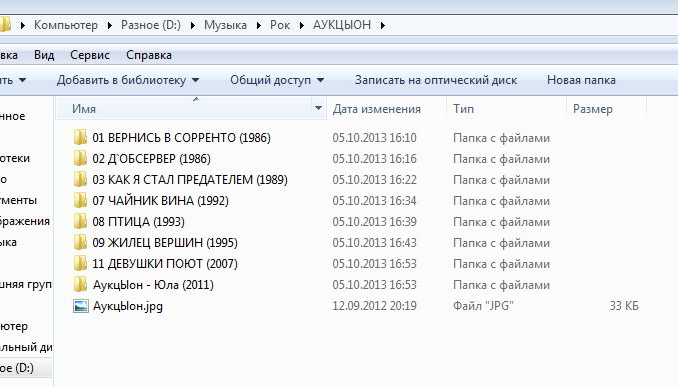Select folder name 07 ЧАЙНИК ВИНА (1992)
The image size is (678, 387).
click(160, 201)
